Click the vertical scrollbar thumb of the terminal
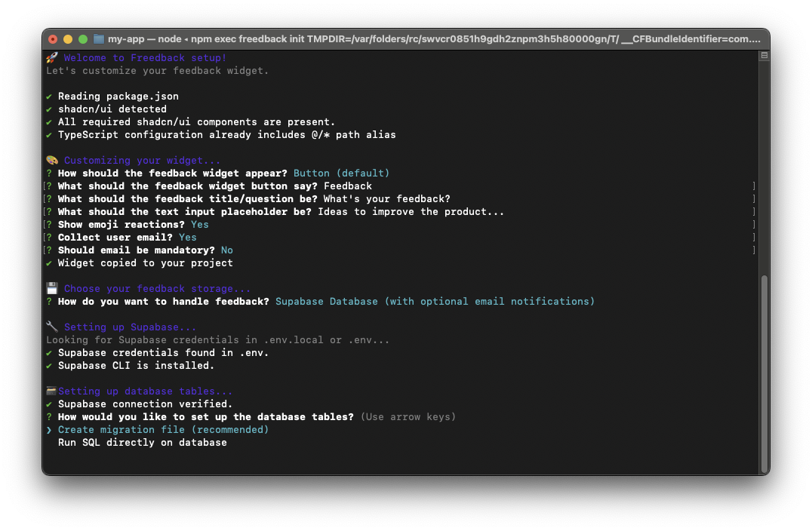Image resolution: width=812 pixels, height=531 pixels. click(764, 373)
